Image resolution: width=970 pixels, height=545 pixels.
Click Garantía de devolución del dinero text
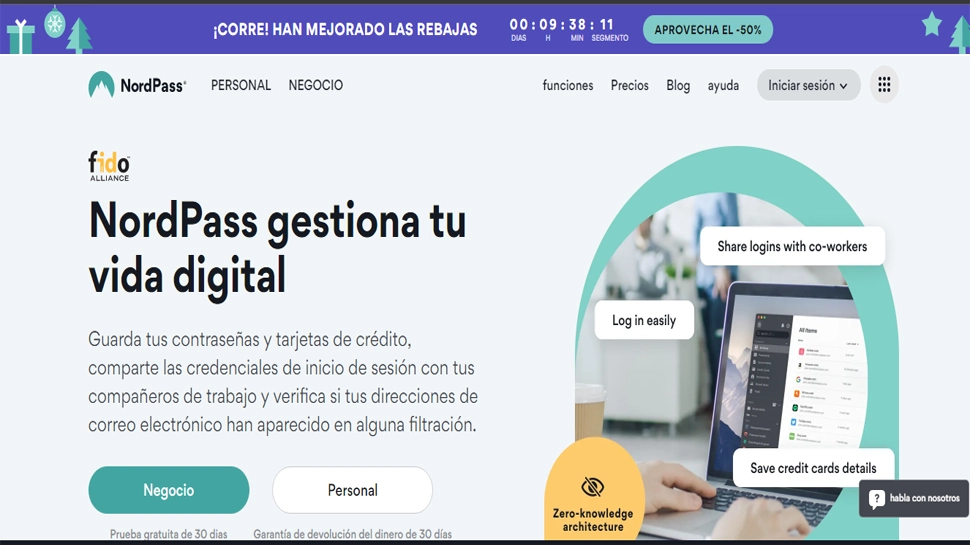click(x=353, y=534)
